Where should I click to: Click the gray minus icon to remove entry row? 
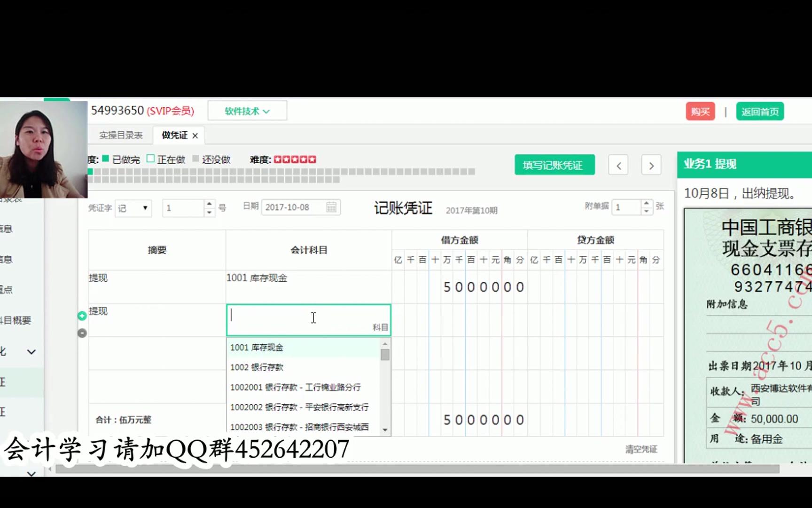82,333
